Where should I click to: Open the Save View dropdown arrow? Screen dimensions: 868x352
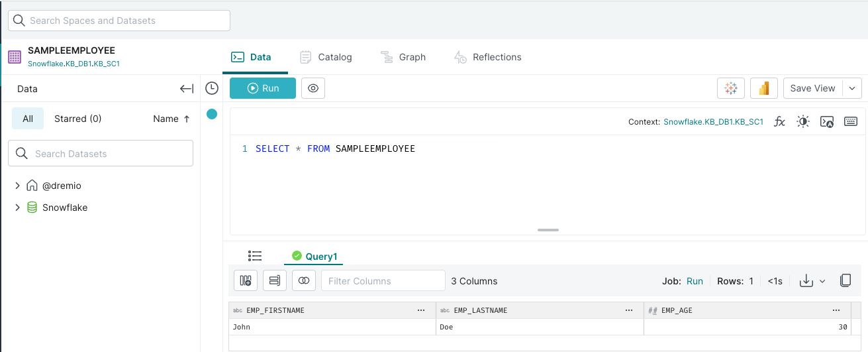[851, 88]
